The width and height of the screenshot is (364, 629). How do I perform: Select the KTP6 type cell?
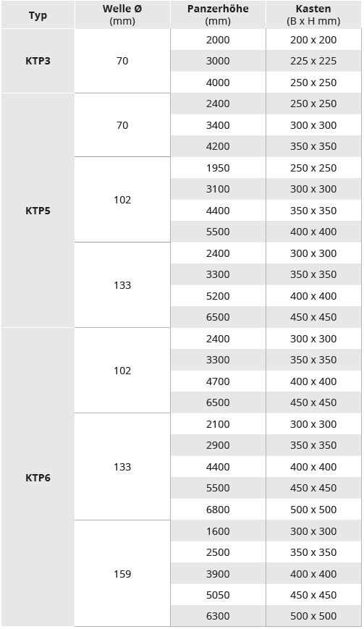point(38,478)
